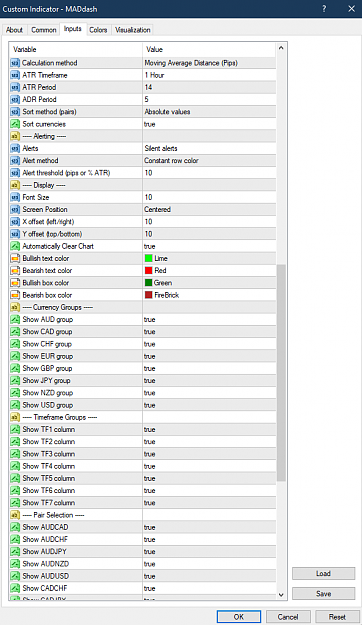Switch to the Common tab
The width and height of the screenshot is (362, 625).
(x=43, y=30)
